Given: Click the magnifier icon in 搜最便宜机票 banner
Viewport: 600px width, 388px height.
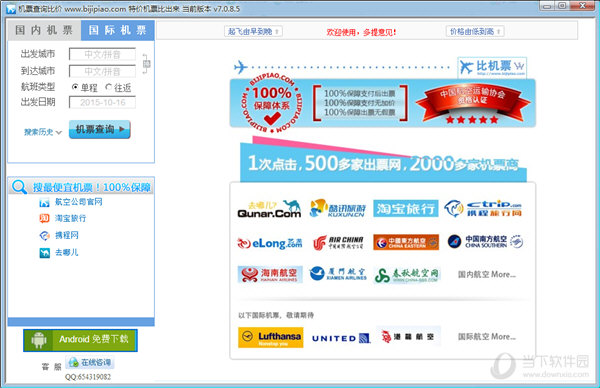Looking at the screenshot, I should (x=19, y=187).
